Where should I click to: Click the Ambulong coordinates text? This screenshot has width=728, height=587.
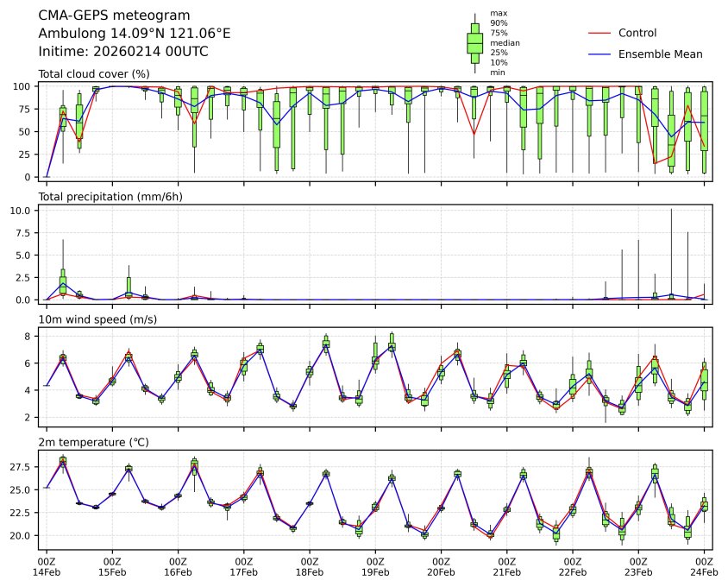pos(135,34)
